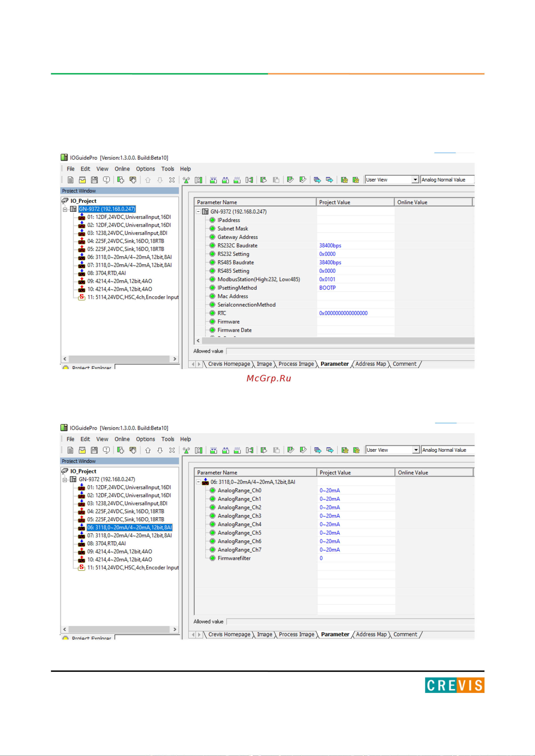Click the open project icon in upper toolbar
Viewport: 535px width, 756px height.
click(x=82, y=180)
